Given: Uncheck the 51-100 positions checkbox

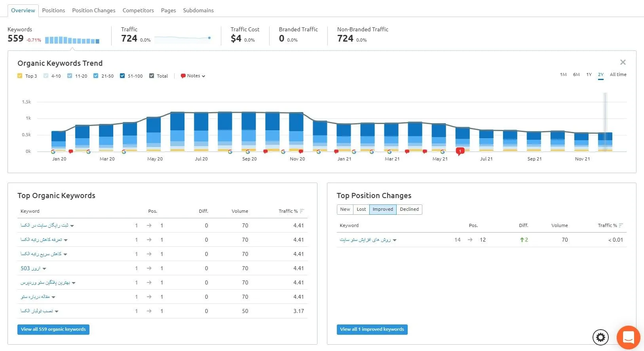Looking at the screenshot, I should 122,76.
